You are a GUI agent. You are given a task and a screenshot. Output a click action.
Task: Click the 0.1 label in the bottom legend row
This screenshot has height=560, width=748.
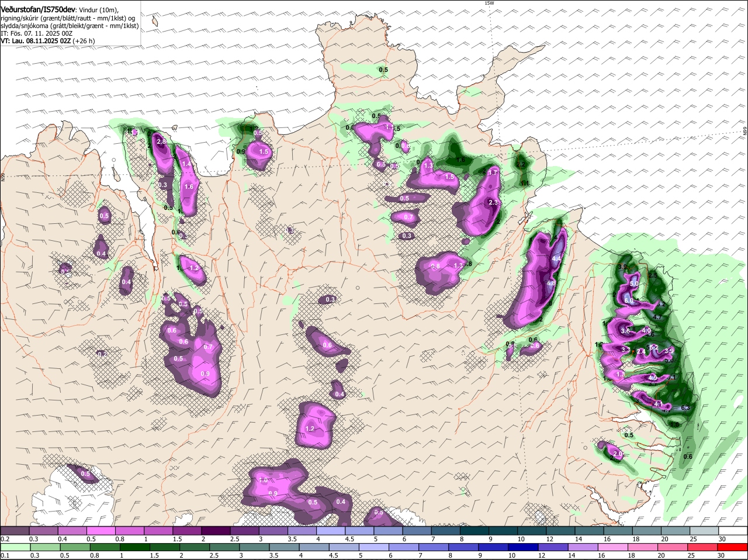(x=5, y=555)
